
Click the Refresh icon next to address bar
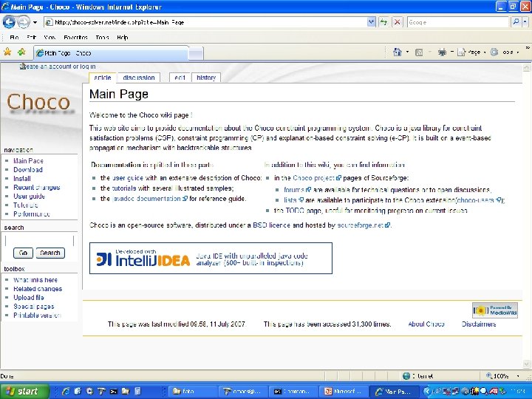(383, 22)
